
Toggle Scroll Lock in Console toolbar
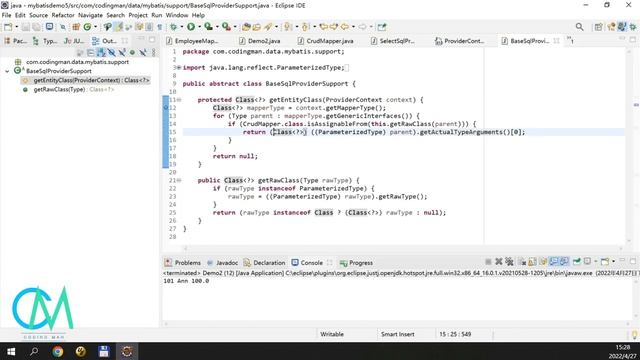click(x=532, y=262)
